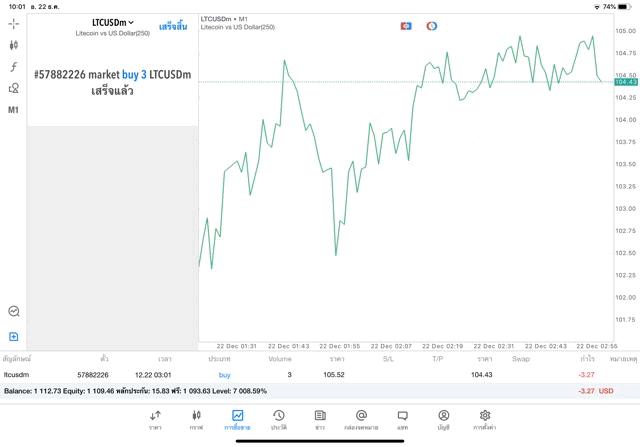Open the กล่องจดหมาย (Mailbox) tab
640x447 pixels.
361,420
